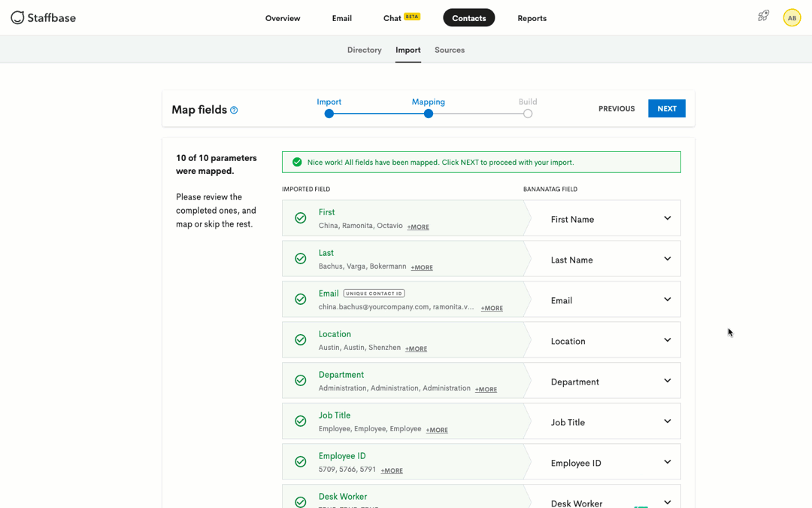Click the 'Bachus, Varga, Bokermann' sample values
Viewport: 812px width, 508px height.
tap(362, 266)
